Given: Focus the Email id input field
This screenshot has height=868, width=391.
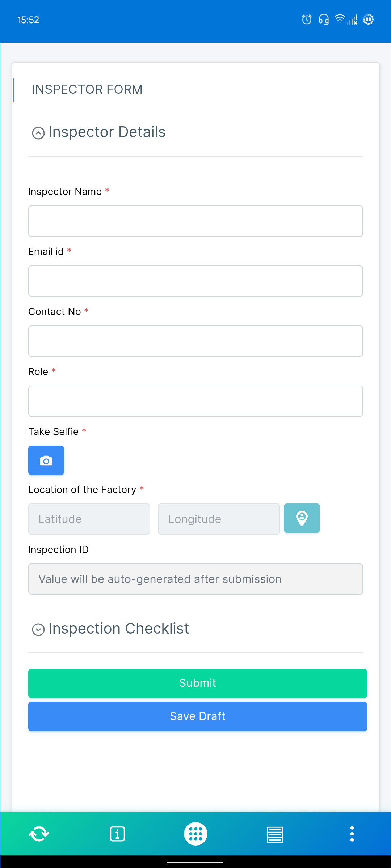Looking at the screenshot, I should 195,281.
